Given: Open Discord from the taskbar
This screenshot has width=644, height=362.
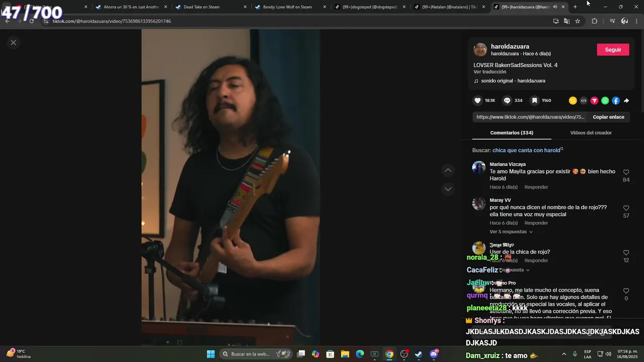Looking at the screenshot, I should coord(434,354).
